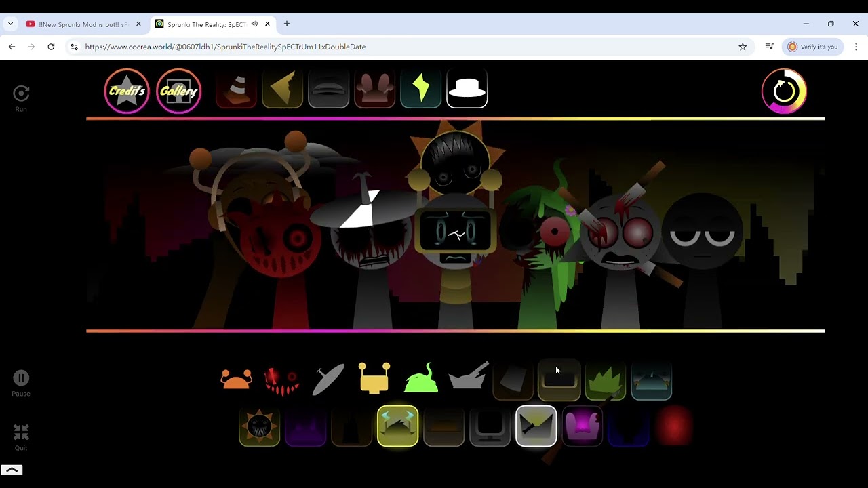The height and width of the screenshot is (488, 868).
Task: Click the Verify it's you profile button
Action: (x=812, y=47)
